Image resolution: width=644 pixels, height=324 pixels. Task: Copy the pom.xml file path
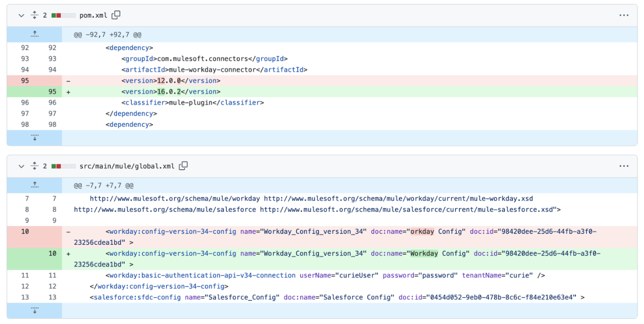(x=116, y=15)
